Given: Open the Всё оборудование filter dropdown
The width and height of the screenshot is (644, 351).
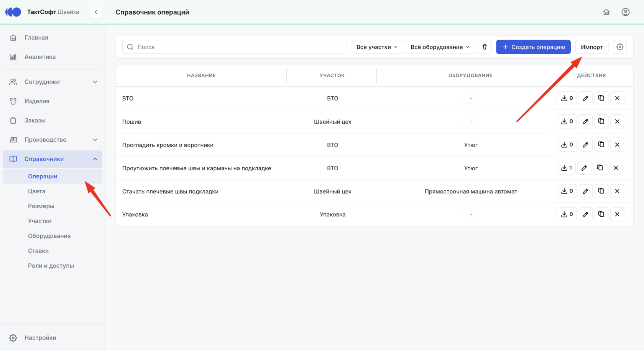Looking at the screenshot, I should [x=440, y=47].
